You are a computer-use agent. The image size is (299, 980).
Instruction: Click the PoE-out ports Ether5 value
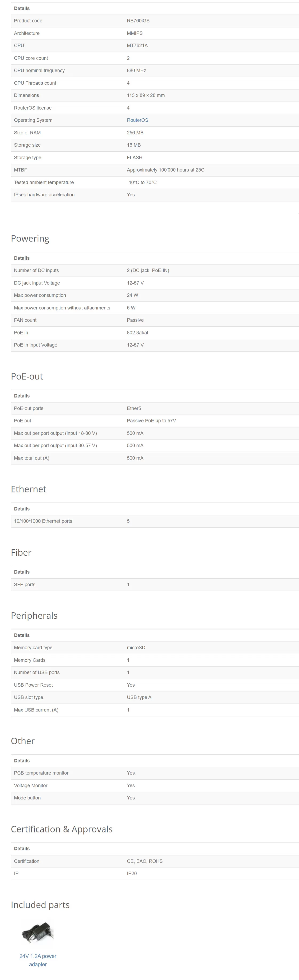click(x=134, y=408)
